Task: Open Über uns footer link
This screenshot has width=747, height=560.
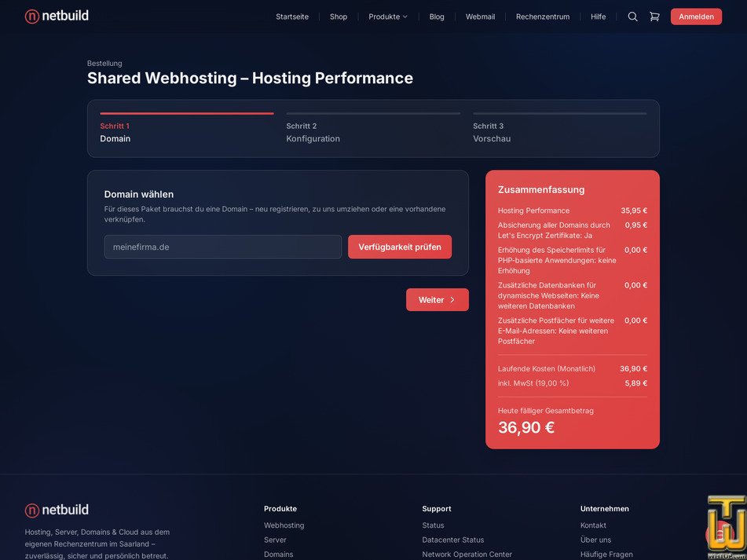Action: 595,540
